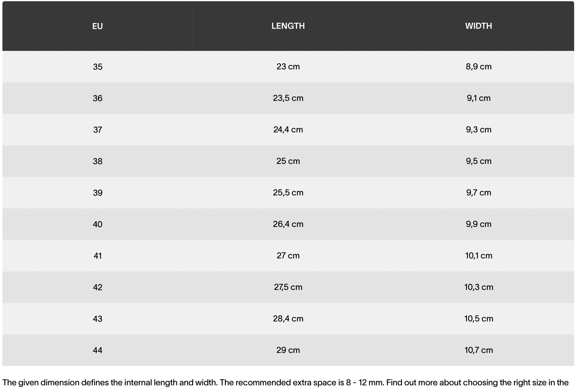Select the 25,5 cm length cell
Viewport: 579px width, 392px height.
pos(288,193)
